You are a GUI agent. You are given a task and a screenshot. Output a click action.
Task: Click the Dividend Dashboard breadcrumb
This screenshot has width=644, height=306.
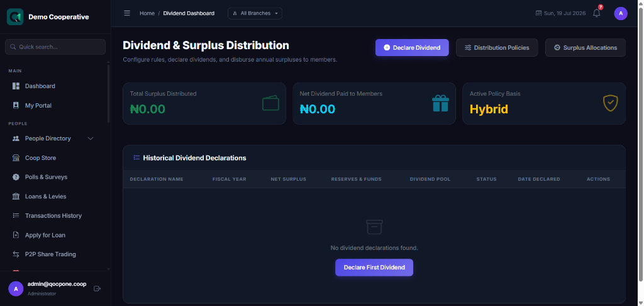point(189,13)
